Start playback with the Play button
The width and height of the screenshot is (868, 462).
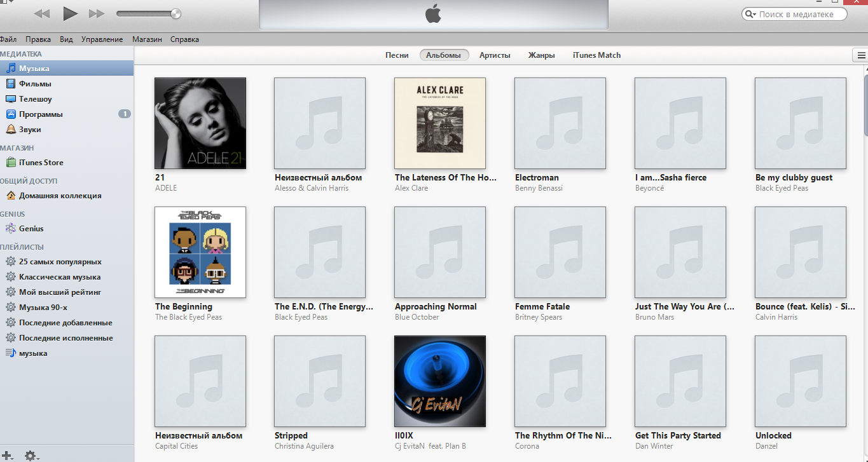[x=70, y=13]
